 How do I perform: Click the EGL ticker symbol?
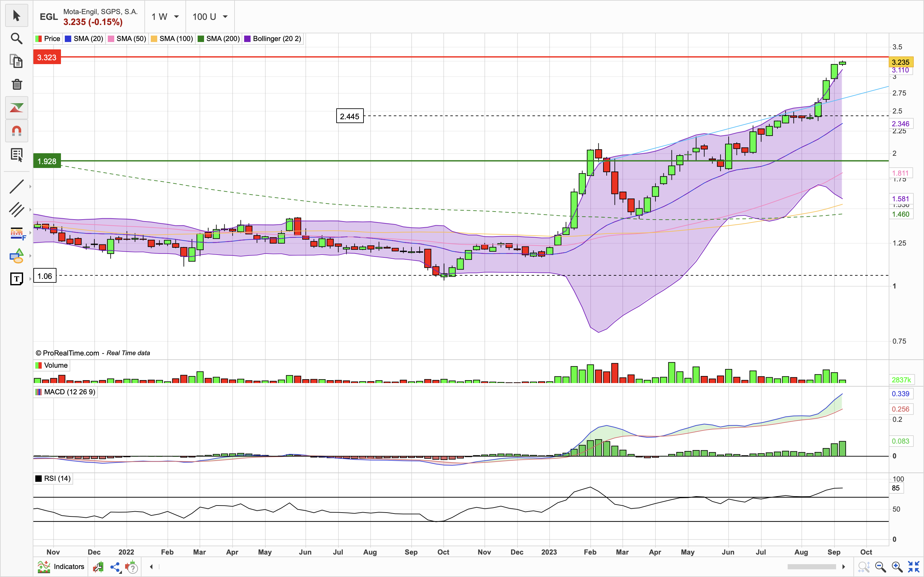(x=49, y=17)
